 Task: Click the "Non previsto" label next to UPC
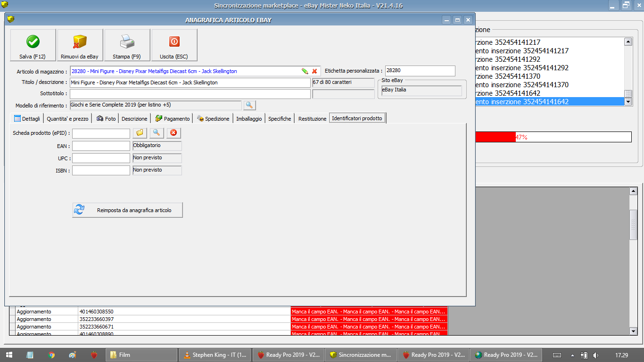point(157,158)
